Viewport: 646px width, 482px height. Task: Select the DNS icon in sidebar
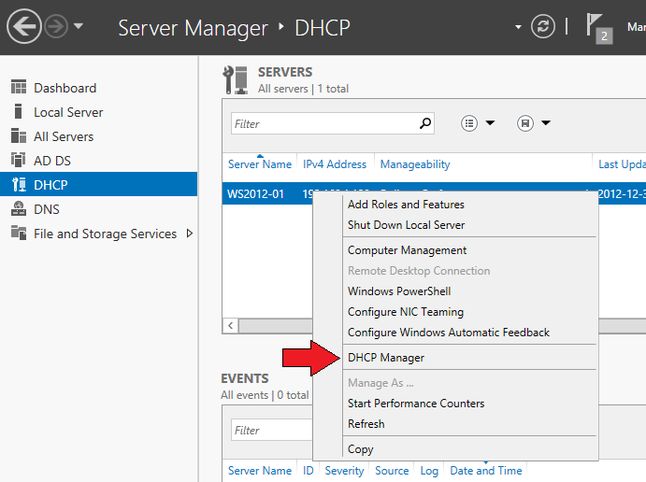(x=19, y=209)
